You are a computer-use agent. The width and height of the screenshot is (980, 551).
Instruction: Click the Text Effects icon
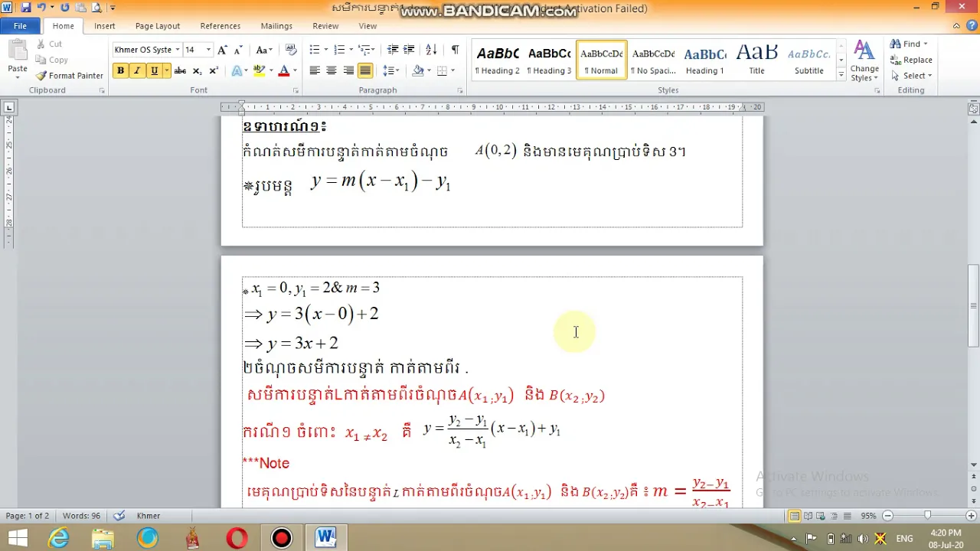(237, 70)
